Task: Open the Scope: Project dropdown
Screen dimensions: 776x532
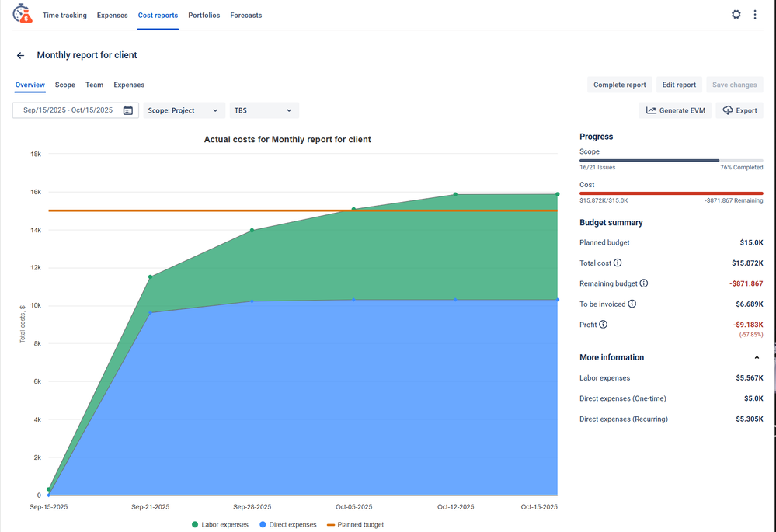Action: coord(184,111)
